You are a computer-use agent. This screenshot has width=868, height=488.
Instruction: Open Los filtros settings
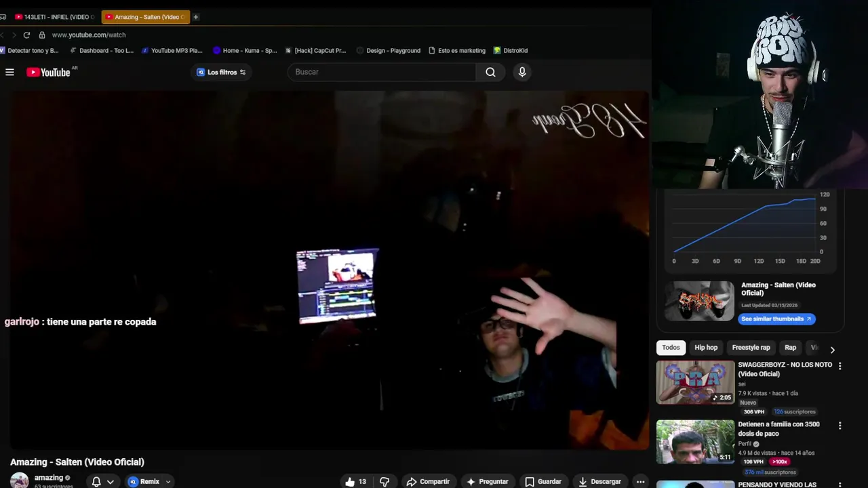click(x=222, y=72)
